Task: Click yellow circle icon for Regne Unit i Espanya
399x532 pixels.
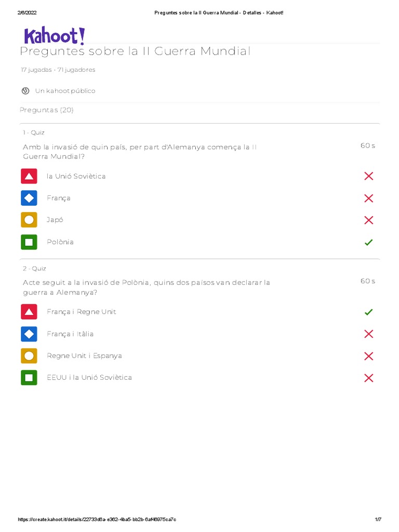Action: click(29, 356)
